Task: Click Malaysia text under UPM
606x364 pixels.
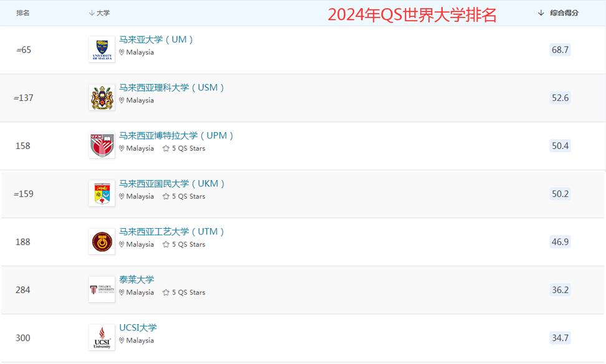Action: point(140,148)
